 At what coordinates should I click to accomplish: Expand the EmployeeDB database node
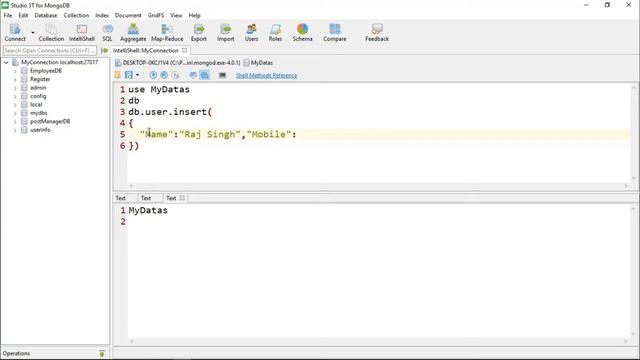coord(15,71)
